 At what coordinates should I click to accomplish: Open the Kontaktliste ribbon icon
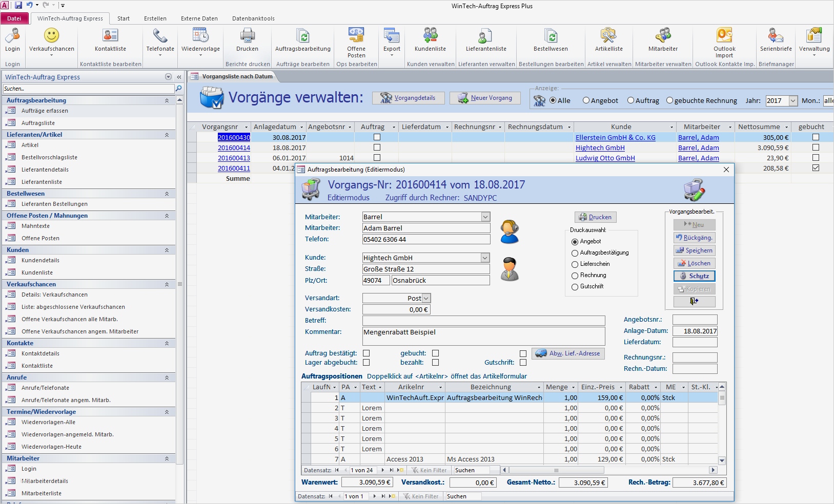tap(110, 36)
